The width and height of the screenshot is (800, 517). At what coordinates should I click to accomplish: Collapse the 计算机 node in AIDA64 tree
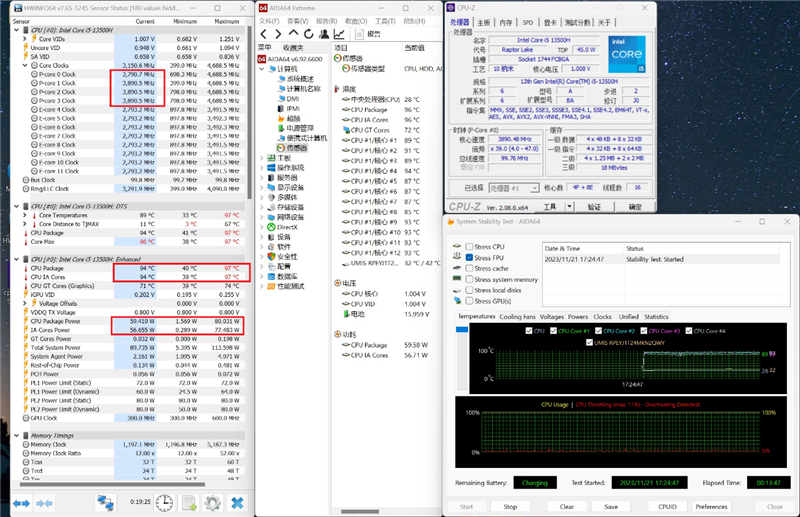[x=262, y=69]
